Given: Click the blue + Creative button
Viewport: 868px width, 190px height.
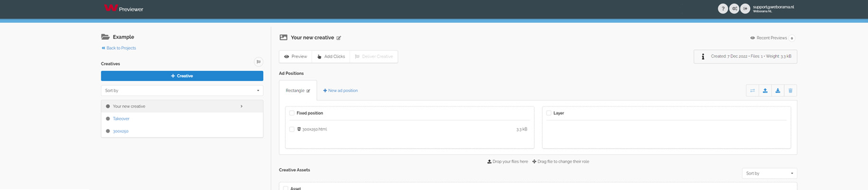Looking at the screenshot, I should click(x=182, y=76).
